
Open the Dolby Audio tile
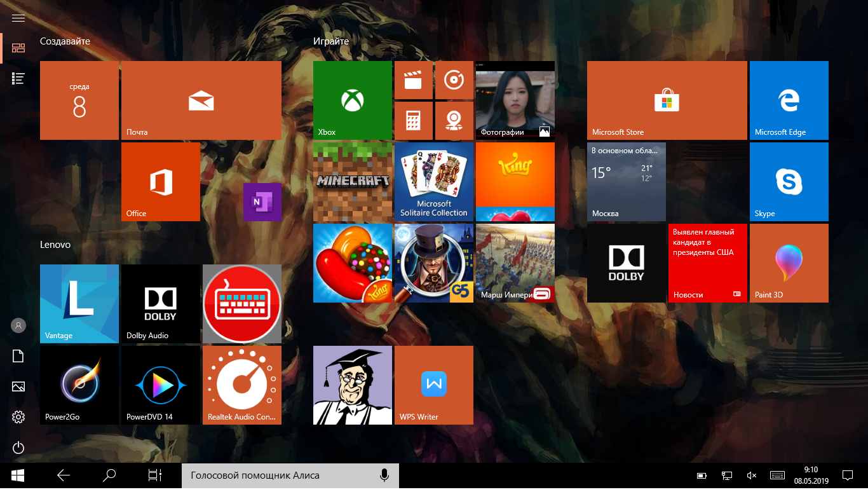(x=161, y=304)
